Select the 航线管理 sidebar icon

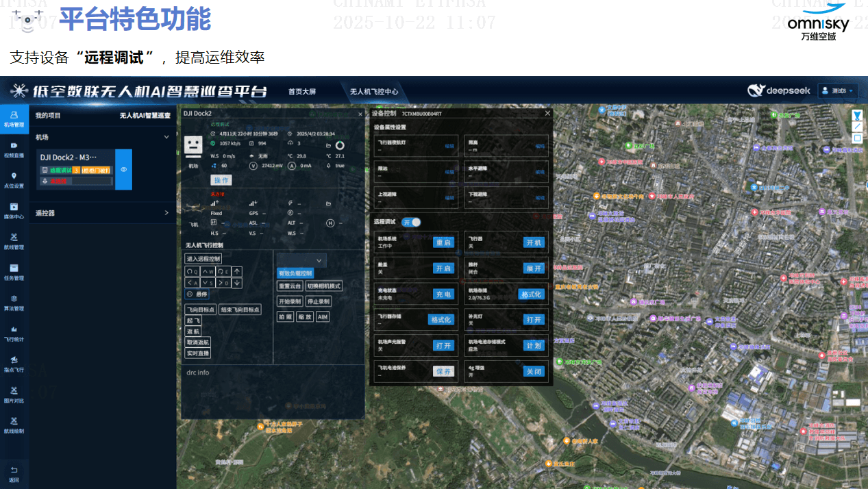pos(14,241)
